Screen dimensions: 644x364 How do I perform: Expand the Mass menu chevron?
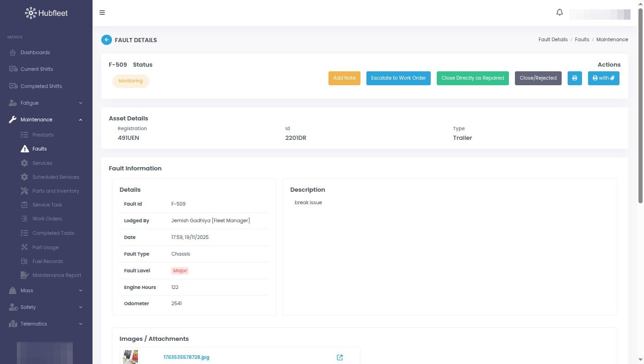(80, 290)
